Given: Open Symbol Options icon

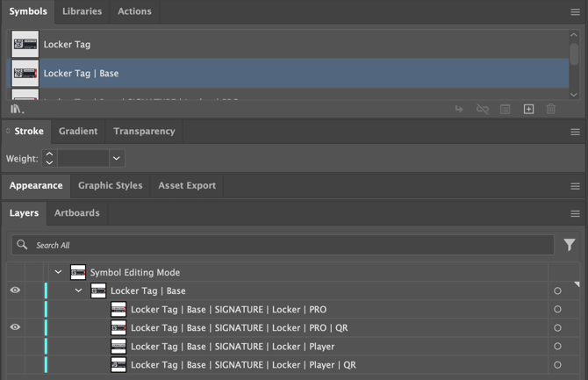Looking at the screenshot, I should point(506,109).
